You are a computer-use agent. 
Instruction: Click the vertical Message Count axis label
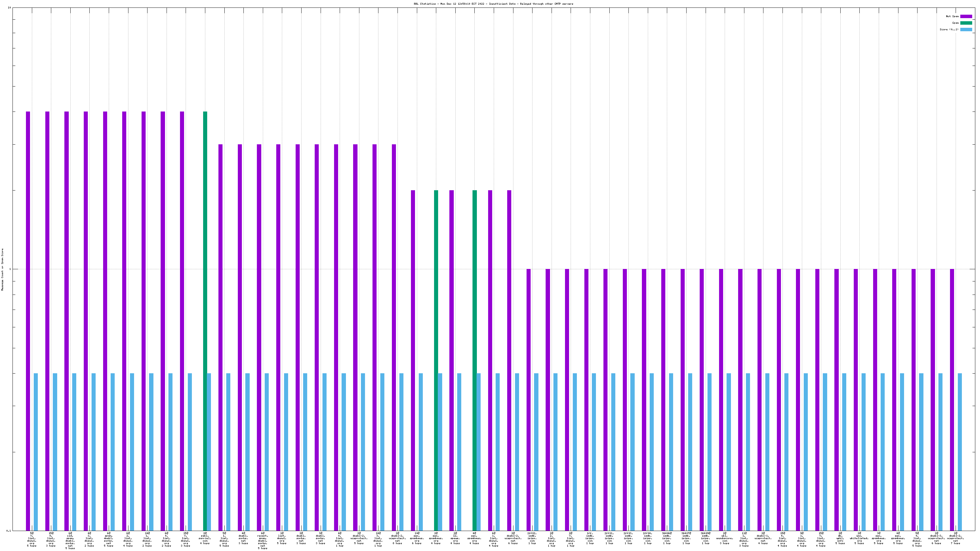coord(2,270)
